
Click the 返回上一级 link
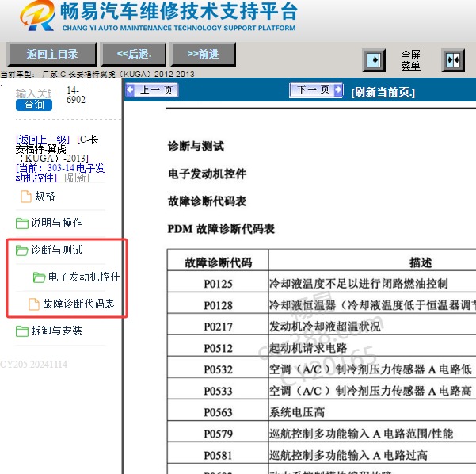click(43, 140)
